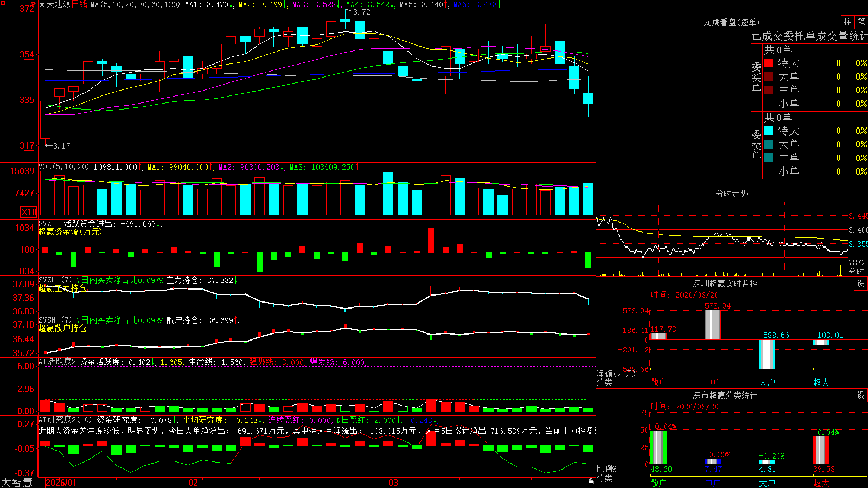Open the AI研究度2(10) indicator label

coord(65,420)
